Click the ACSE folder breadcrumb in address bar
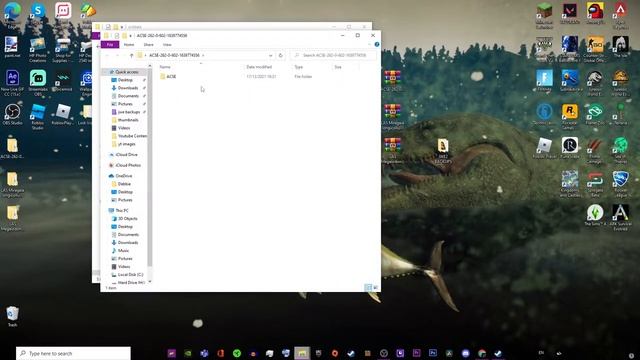 (174, 55)
